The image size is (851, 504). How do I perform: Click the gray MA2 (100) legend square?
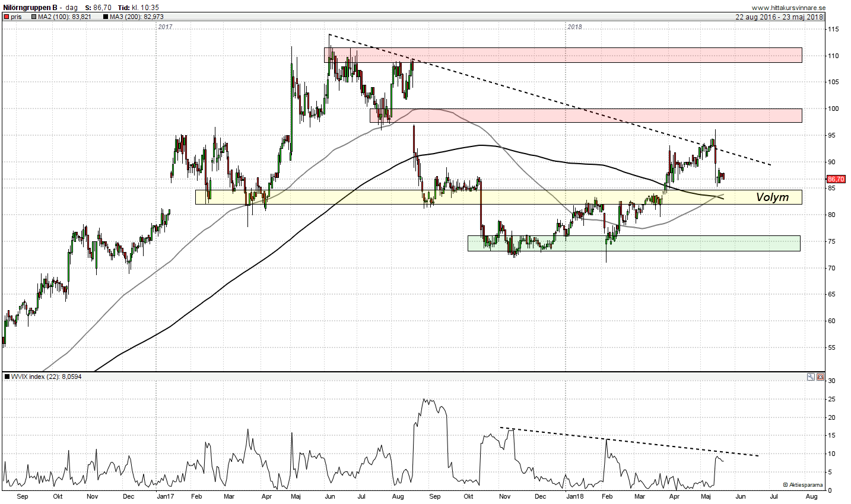click(x=34, y=17)
